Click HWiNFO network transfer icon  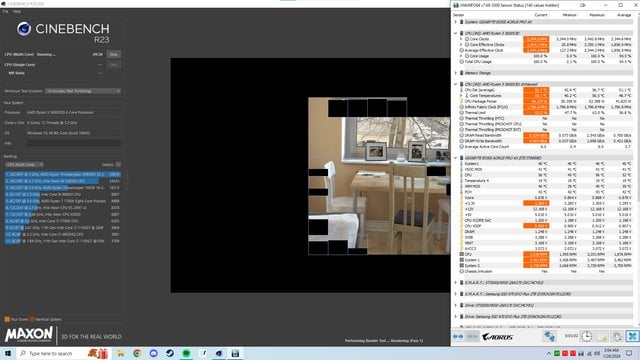pos(549,336)
